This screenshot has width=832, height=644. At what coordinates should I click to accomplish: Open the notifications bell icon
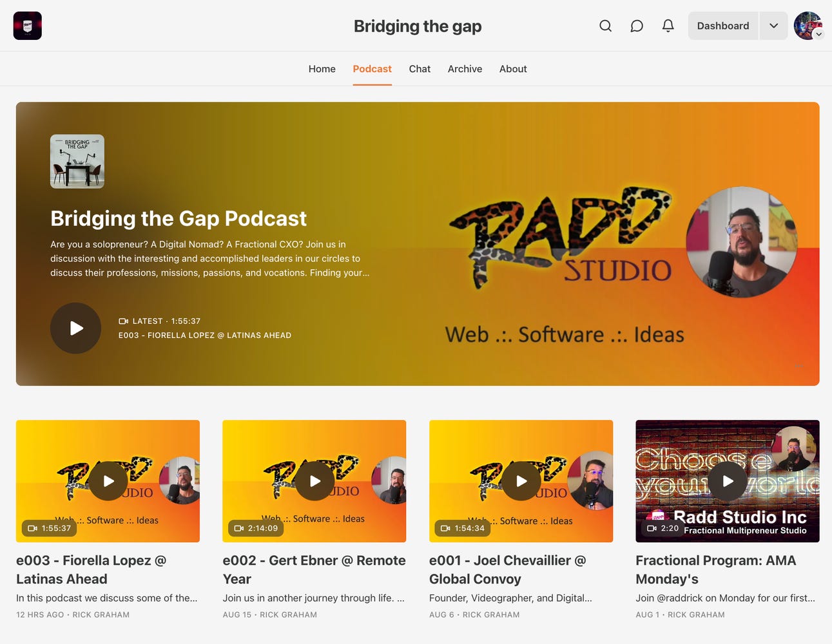[x=668, y=26]
